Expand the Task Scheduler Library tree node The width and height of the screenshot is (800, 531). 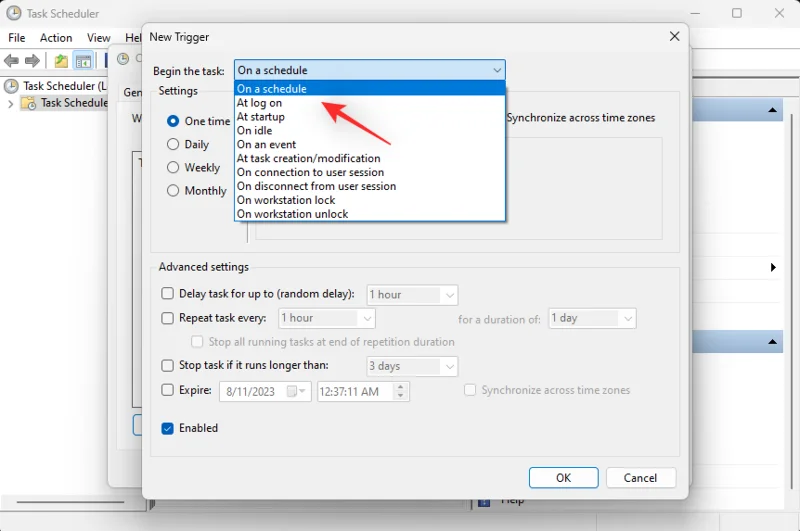[10, 104]
